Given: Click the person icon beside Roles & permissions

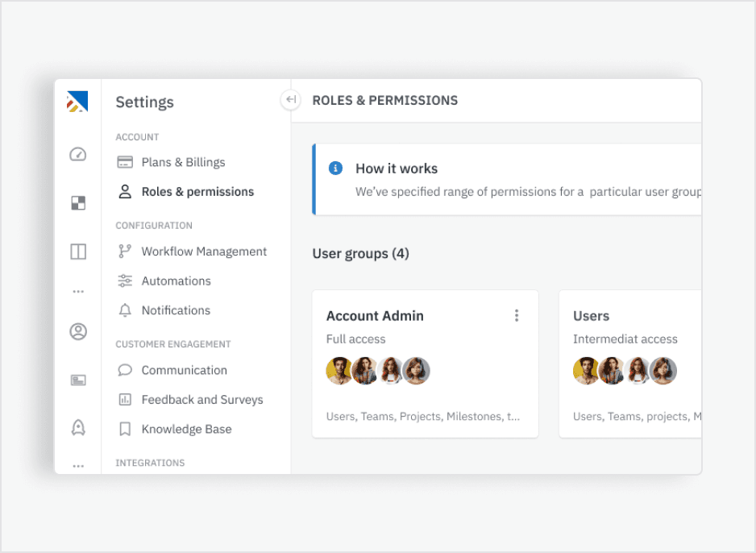Looking at the screenshot, I should (125, 191).
